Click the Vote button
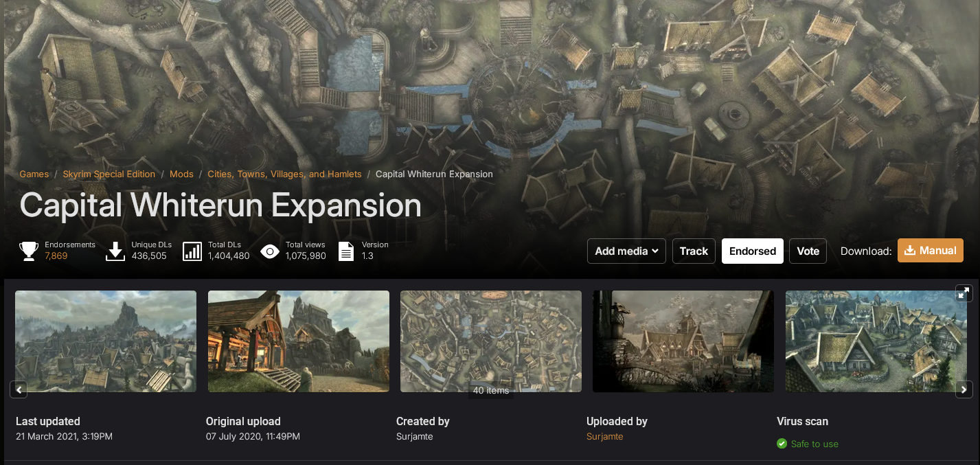This screenshot has height=465, width=980. (x=808, y=251)
